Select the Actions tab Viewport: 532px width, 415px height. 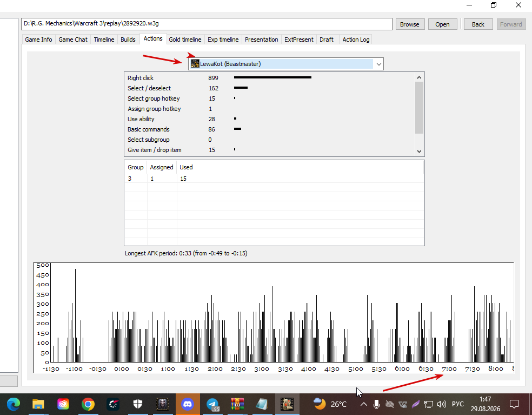coord(153,39)
